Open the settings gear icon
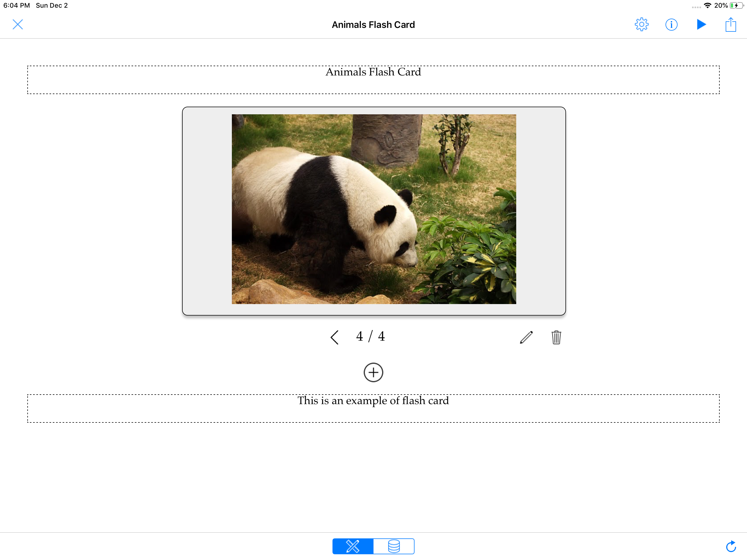747x560 pixels. [x=641, y=25]
